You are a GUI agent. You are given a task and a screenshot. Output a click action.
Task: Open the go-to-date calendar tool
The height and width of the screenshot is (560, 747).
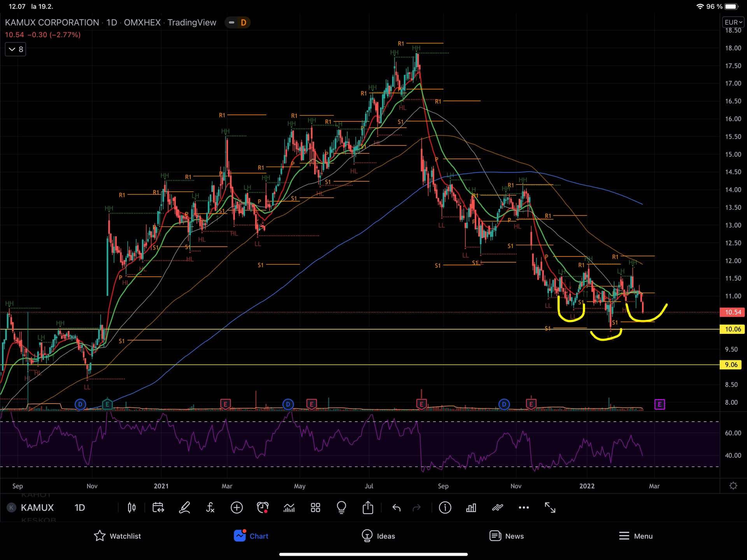coord(158,507)
